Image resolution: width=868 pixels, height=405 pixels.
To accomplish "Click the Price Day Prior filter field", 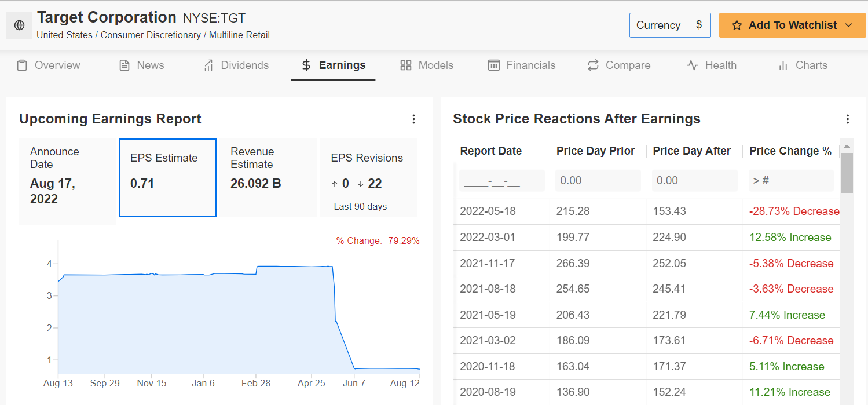I will click(598, 181).
